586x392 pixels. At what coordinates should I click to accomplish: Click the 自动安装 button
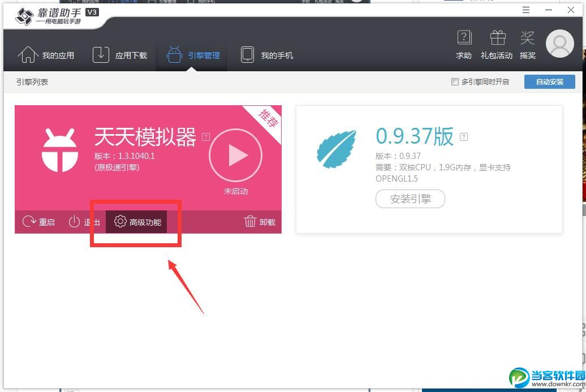(549, 82)
